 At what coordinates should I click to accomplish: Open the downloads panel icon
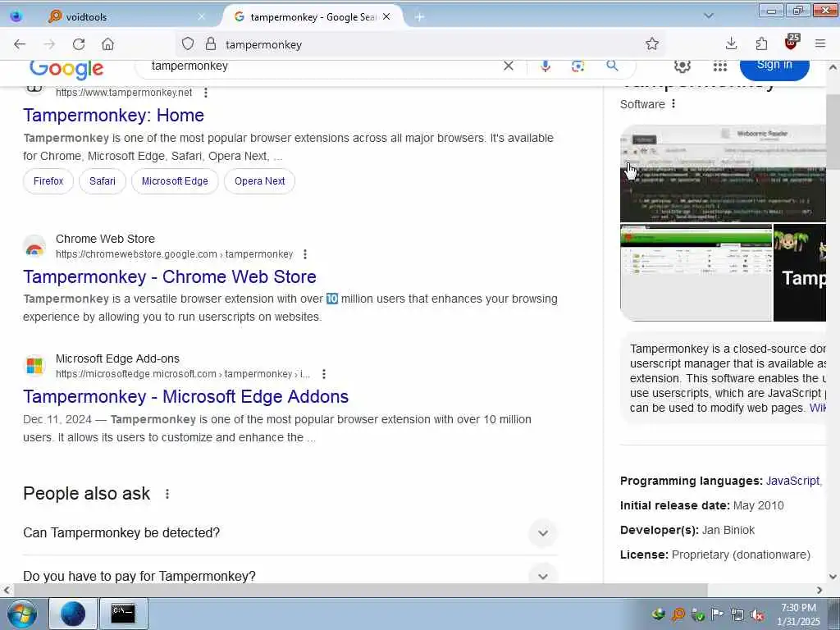(x=731, y=44)
